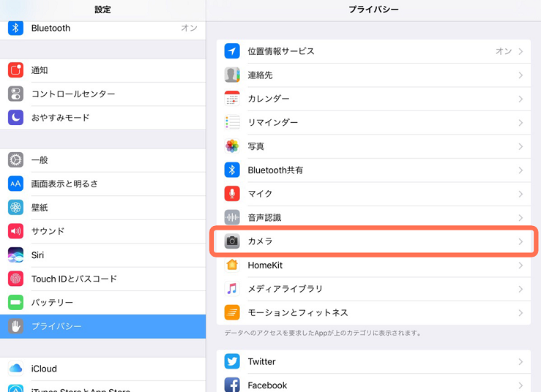
Task: Tap the red マイク microphone icon
Action: click(232, 194)
